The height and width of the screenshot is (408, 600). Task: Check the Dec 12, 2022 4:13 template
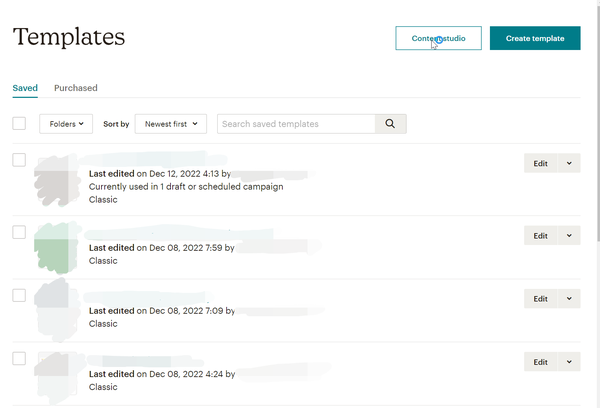[x=19, y=160]
